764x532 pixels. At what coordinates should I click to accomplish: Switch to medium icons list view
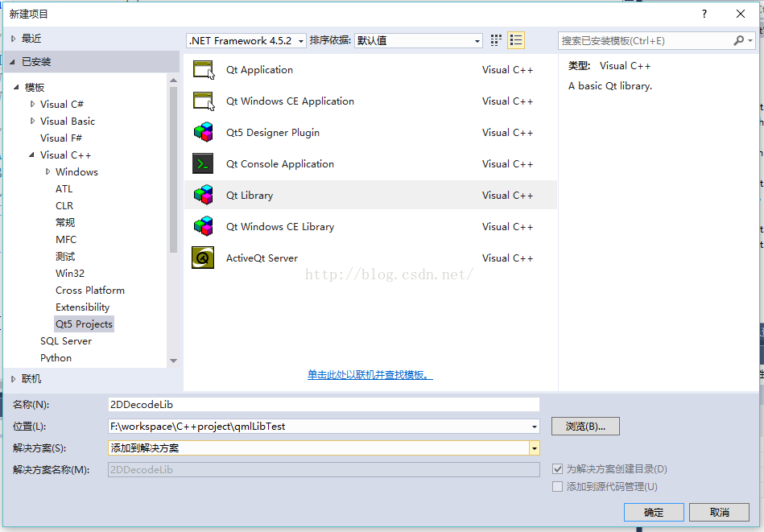[x=515, y=40]
